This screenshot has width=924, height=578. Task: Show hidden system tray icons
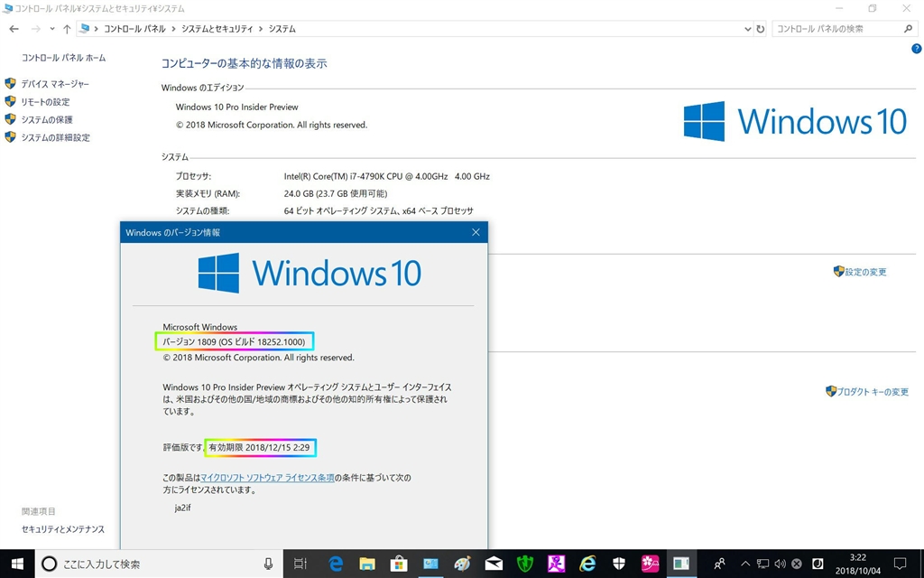(x=745, y=564)
